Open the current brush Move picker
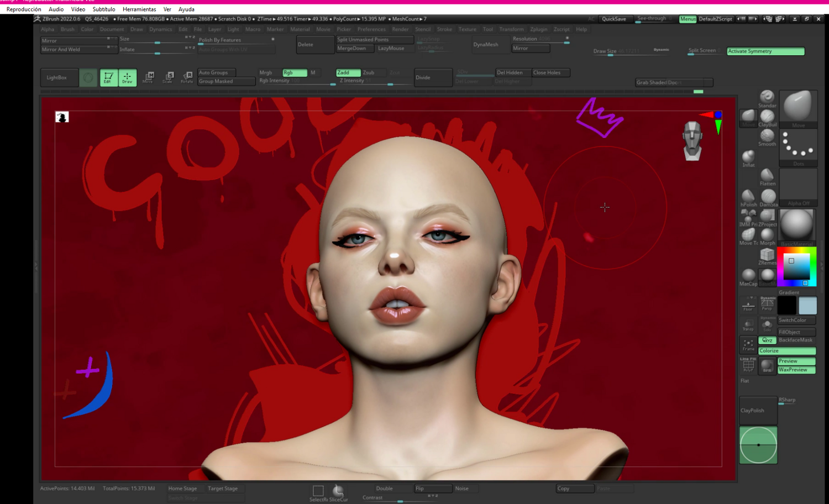The width and height of the screenshot is (829, 504). pyautogui.click(x=798, y=109)
